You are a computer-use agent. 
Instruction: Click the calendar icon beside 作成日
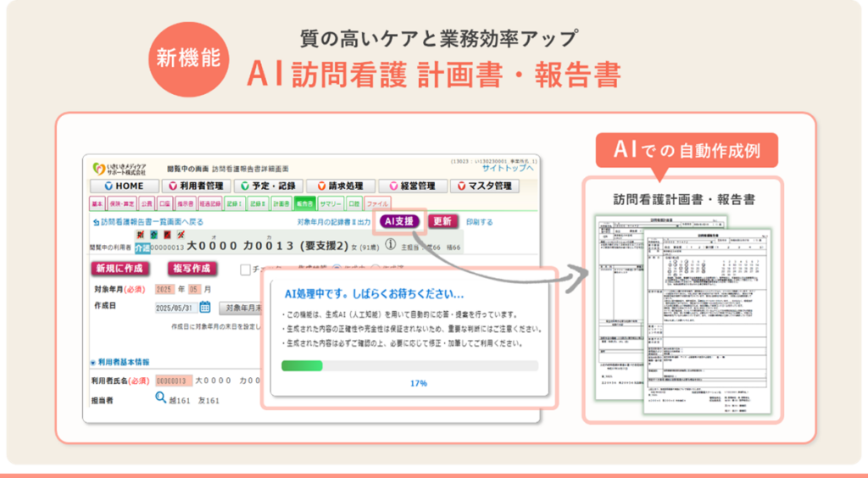[x=204, y=307]
